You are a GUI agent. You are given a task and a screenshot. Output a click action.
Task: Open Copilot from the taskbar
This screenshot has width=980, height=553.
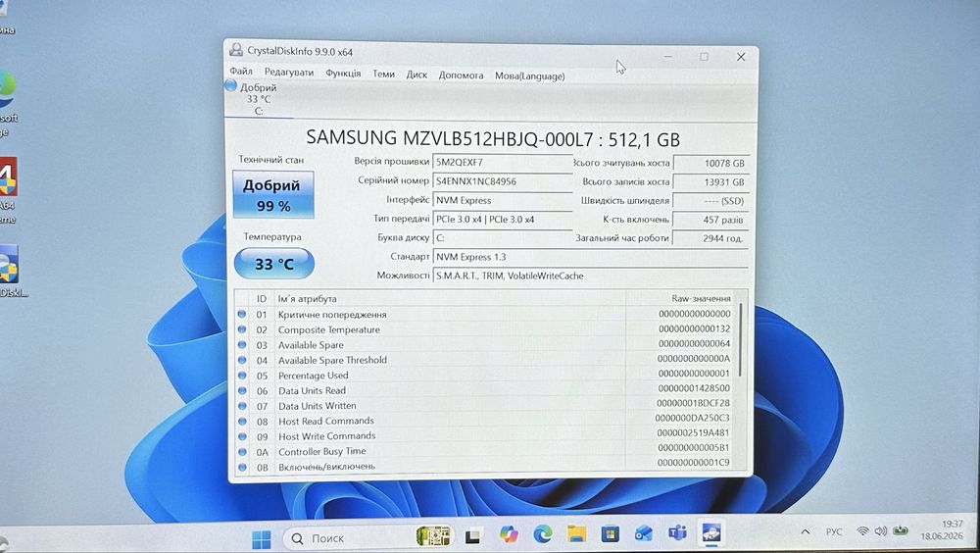point(509,534)
